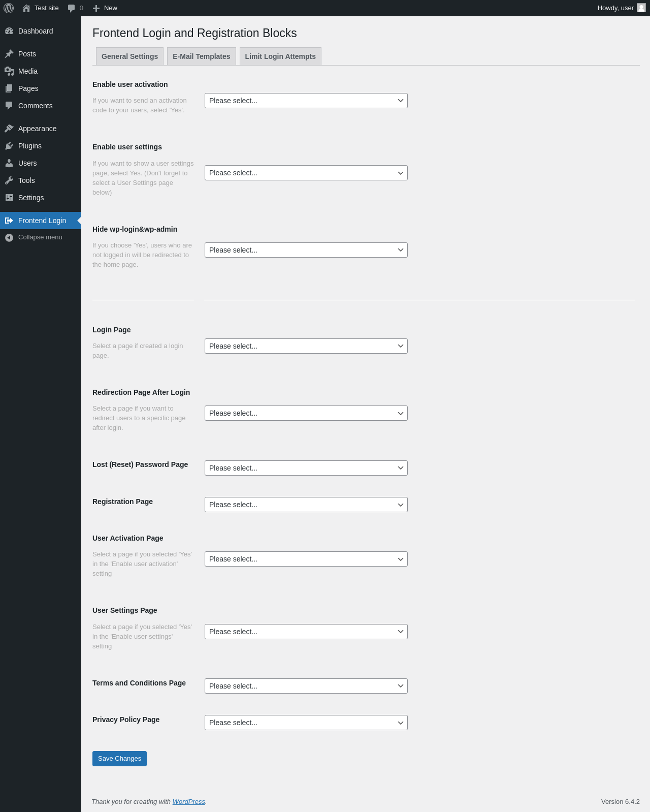
Task: Open Settings menu label in sidebar
Action: pyautogui.click(x=31, y=198)
